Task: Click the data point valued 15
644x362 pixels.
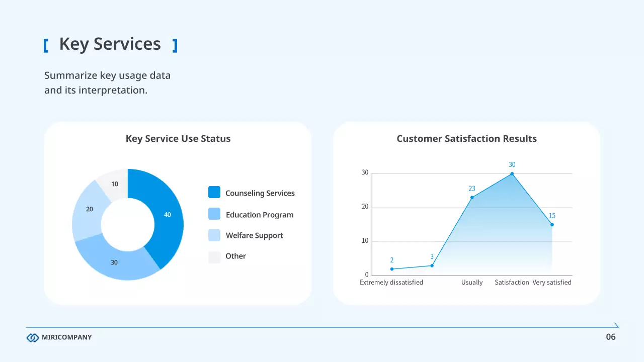Action: pyautogui.click(x=552, y=225)
